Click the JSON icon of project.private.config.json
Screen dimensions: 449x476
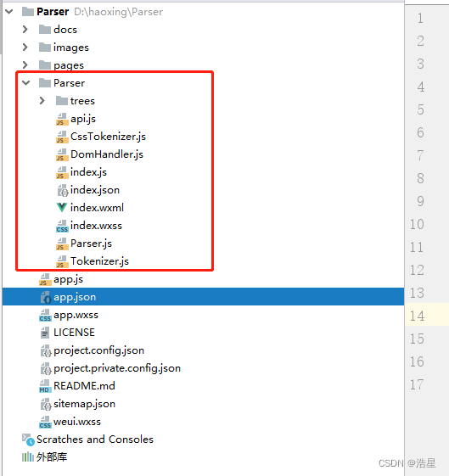(x=46, y=368)
